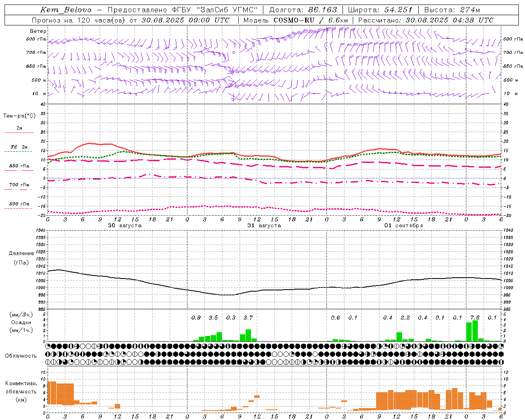Click the "Давление" pressure panel label

click(21, 253)
